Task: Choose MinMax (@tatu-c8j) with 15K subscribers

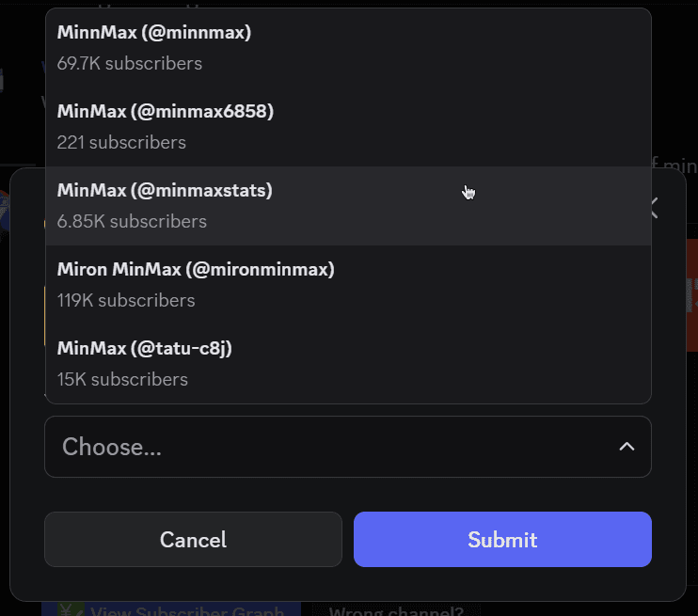Action: point(145,349)
